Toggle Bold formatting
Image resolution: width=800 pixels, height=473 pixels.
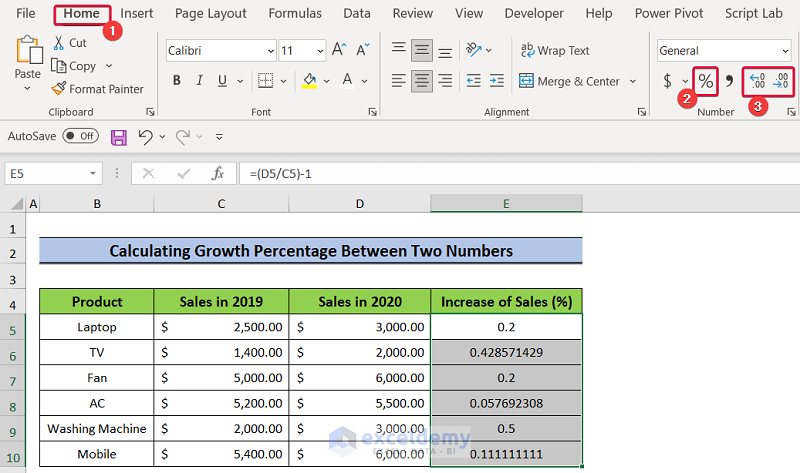(177, 81)
